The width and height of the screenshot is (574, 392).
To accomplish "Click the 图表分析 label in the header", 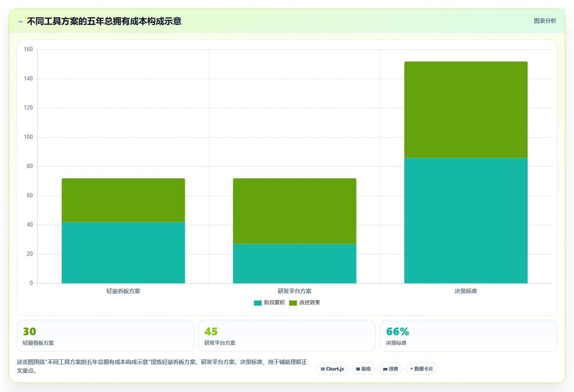I will pos(545,21).
